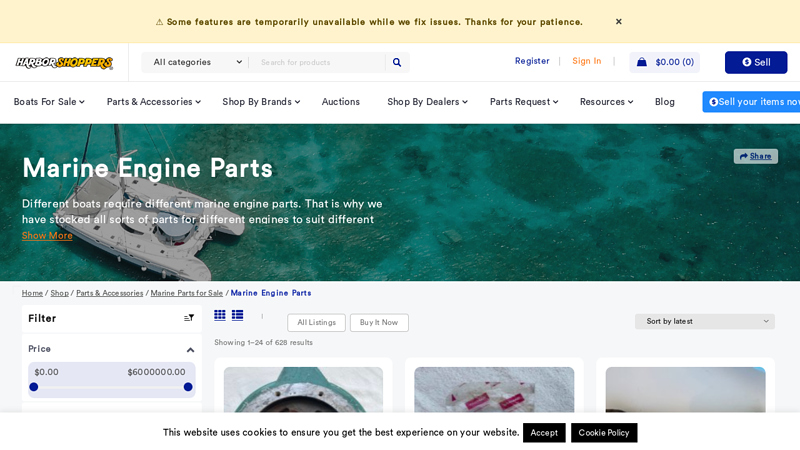Screen dimensions: 800x450
Task: Open Parts & Accessories breadcrumb link
Action: pos(110,293)
